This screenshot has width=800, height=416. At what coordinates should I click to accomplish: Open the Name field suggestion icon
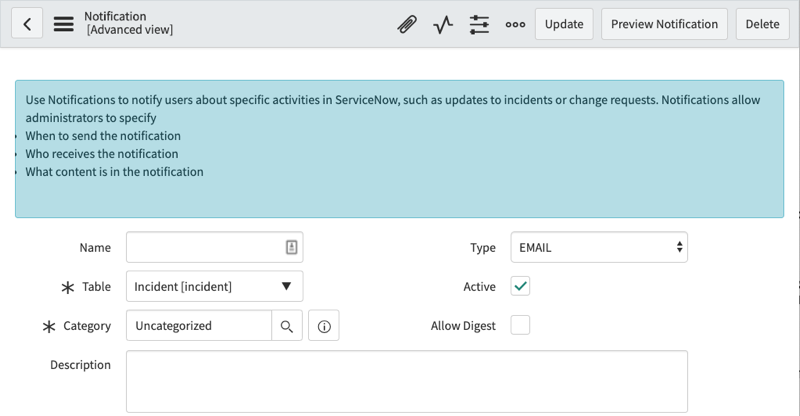[x=291, y=247]
